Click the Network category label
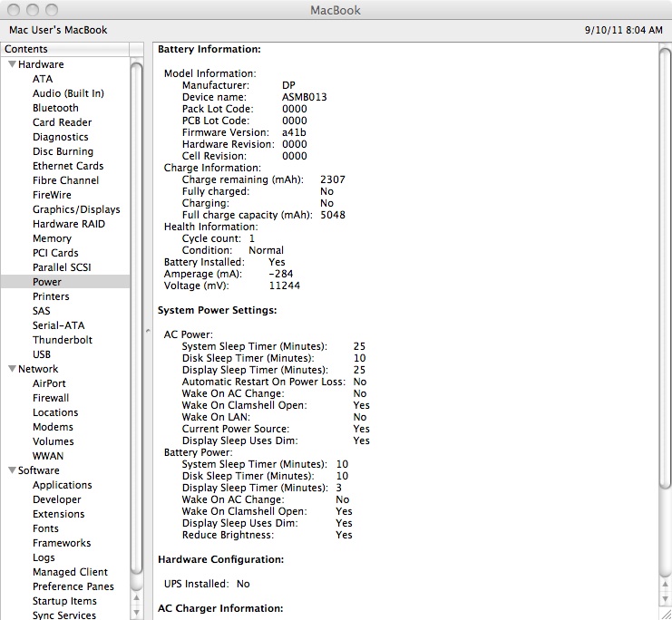 [38, 369]
